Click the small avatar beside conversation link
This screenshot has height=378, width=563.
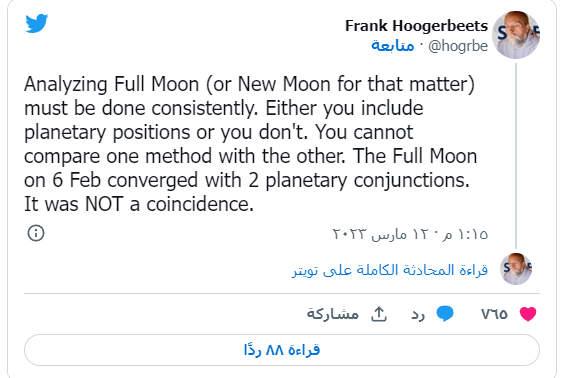coord(516,269)
